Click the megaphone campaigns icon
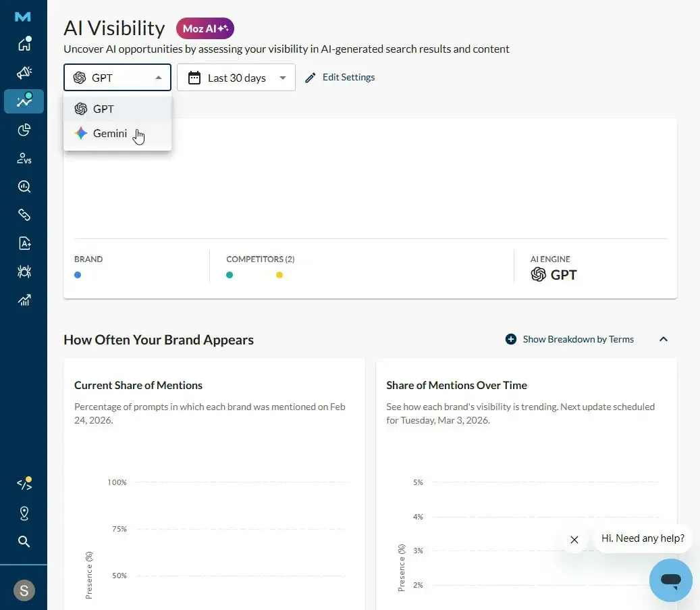Viewport: 700px width, 610px height. coord(24,73)
